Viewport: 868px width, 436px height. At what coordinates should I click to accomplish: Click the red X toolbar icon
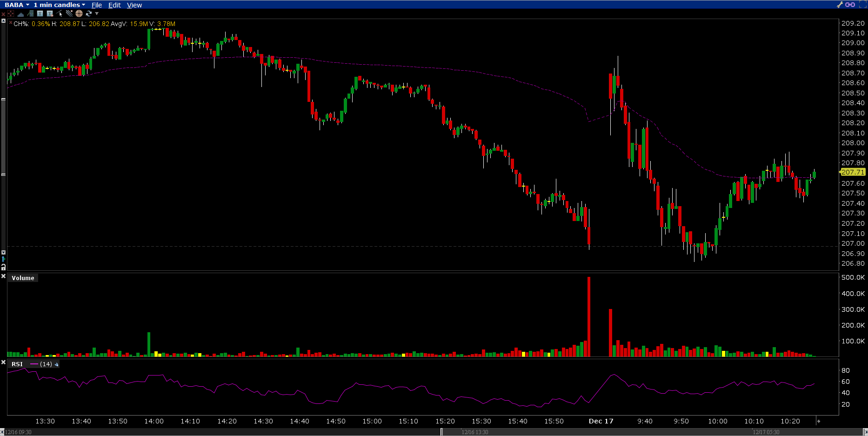click(x=3, y=14)
